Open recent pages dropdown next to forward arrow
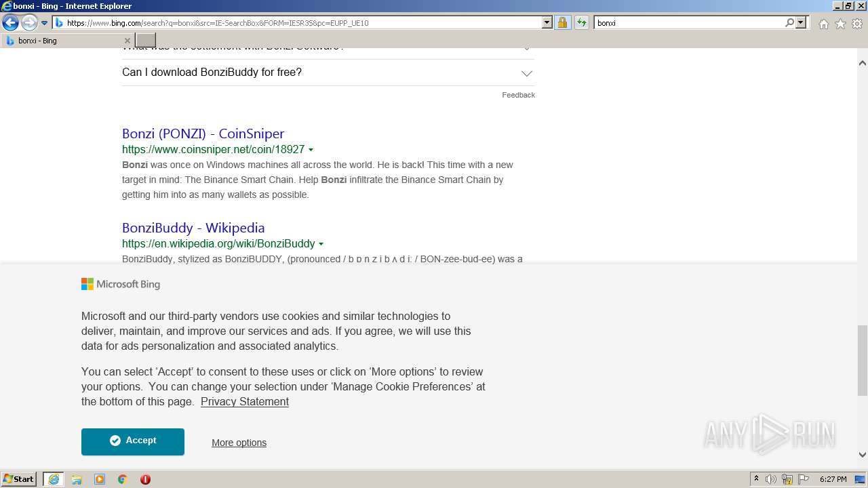This screenshot has width=868, height=488. pos(44,23)
